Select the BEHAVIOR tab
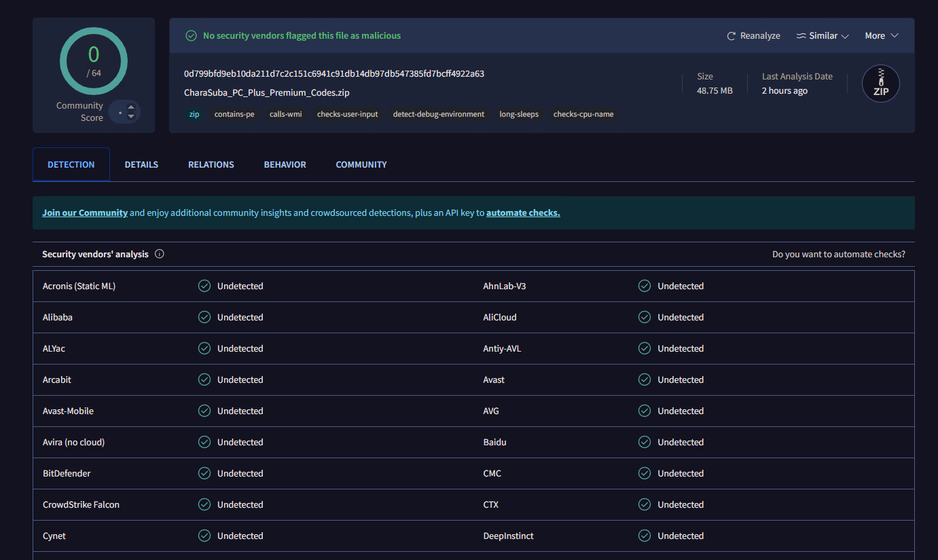 pyautogui.click(x=285, y=164)
